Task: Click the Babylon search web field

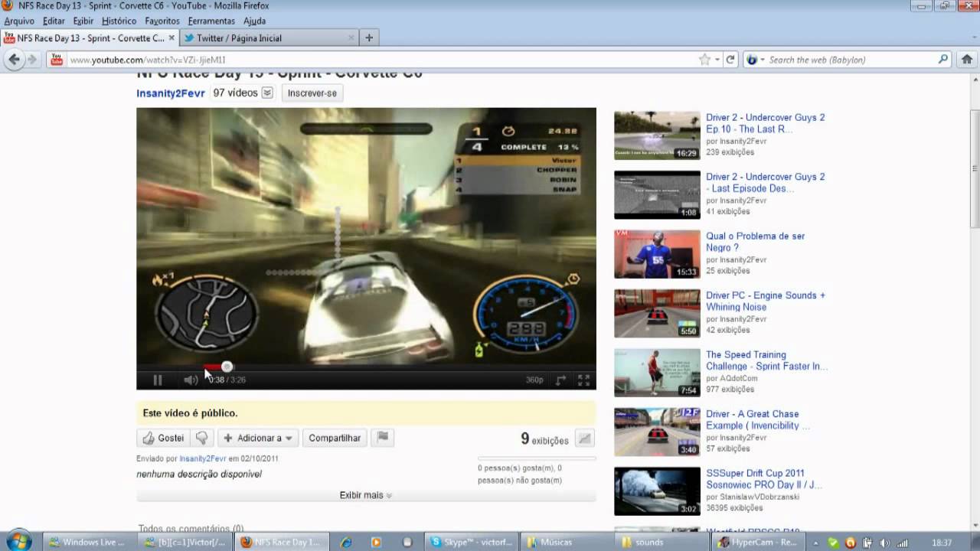Action: click(x=850, y=60)
